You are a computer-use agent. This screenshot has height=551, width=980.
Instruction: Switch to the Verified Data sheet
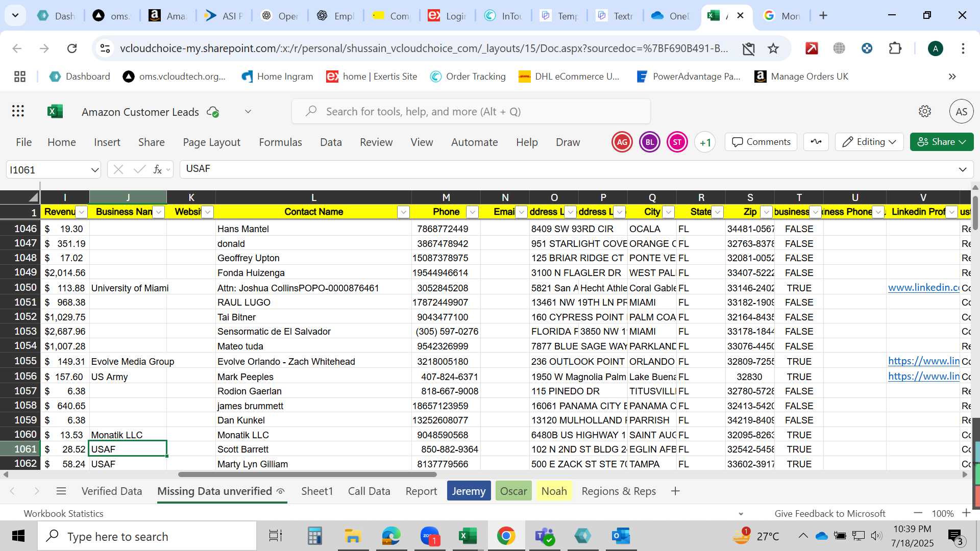click(x=112, y=491)
